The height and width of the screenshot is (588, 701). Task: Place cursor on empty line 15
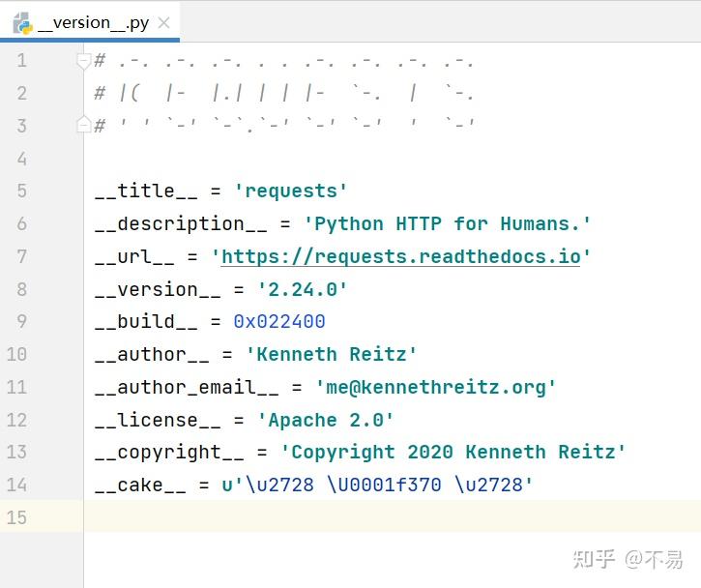click(392, 516)
